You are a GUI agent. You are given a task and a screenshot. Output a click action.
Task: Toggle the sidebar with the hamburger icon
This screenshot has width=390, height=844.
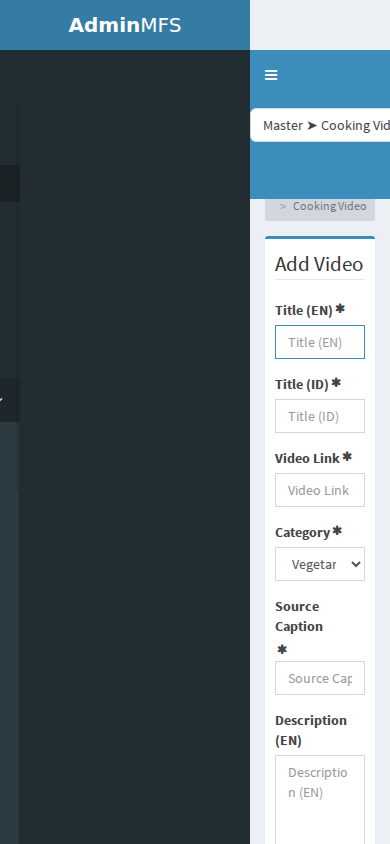click(271, 75)
